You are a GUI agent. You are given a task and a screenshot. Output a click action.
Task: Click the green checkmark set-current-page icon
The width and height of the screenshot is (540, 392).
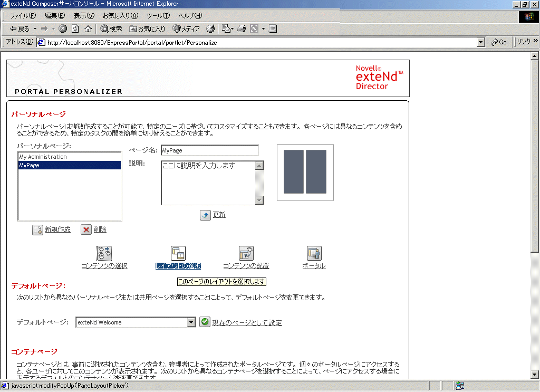(x=205, y=322)
